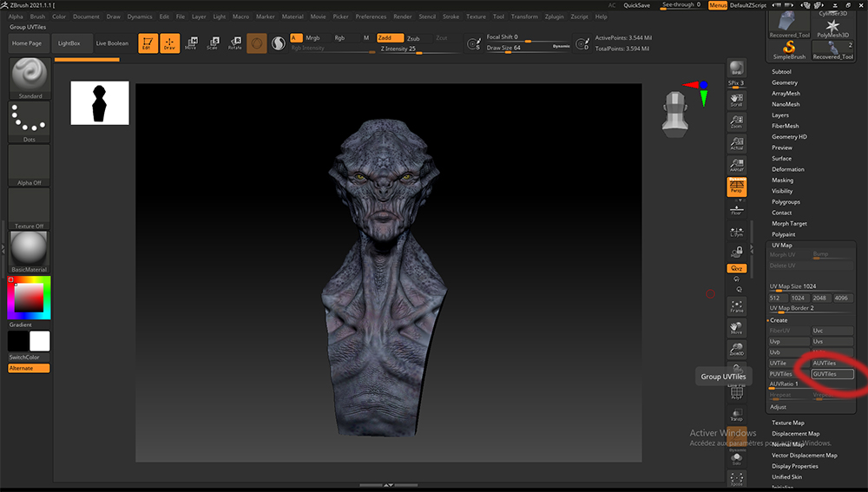Image resolution: width=868 pixels, height=492 pixels.
Task: Click the BPR render icon
Action: [x=736, y=69]
